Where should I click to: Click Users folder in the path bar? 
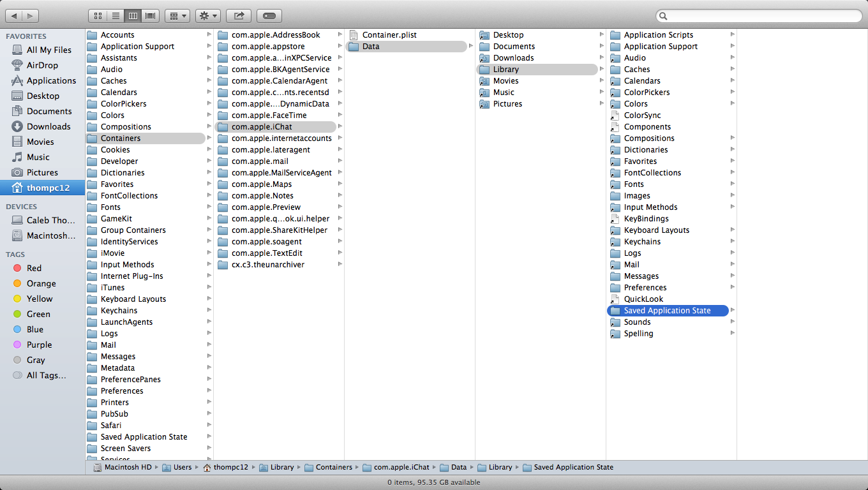tap(177, 467)
